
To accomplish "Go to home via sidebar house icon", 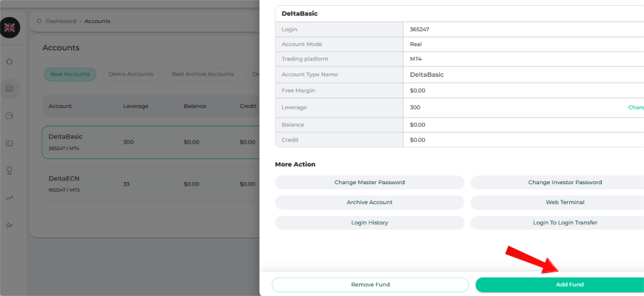I will point(10,61).
